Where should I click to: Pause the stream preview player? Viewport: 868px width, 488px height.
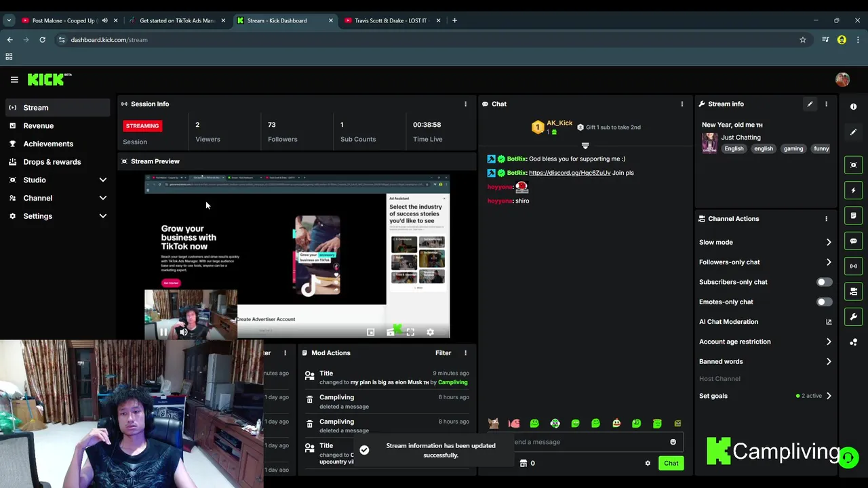click(x=163, y=332)
